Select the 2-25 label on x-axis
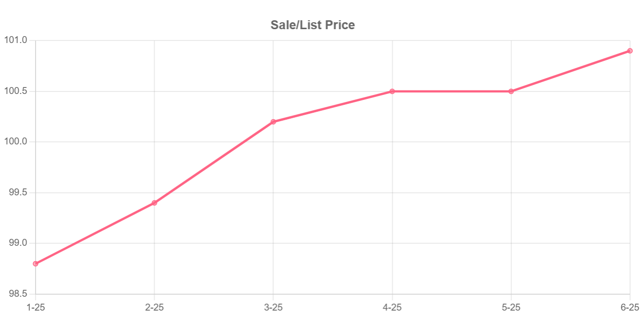644x318 pixels. coord(154,308)
